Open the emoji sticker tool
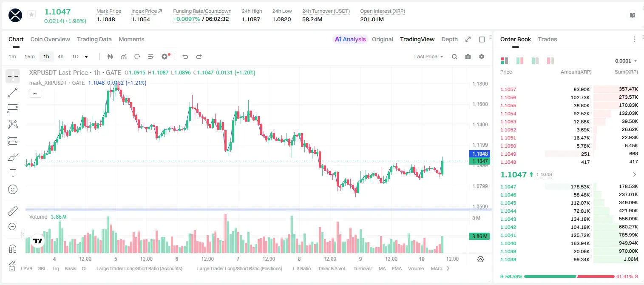The image size is (644, 285). click(13, 189)
